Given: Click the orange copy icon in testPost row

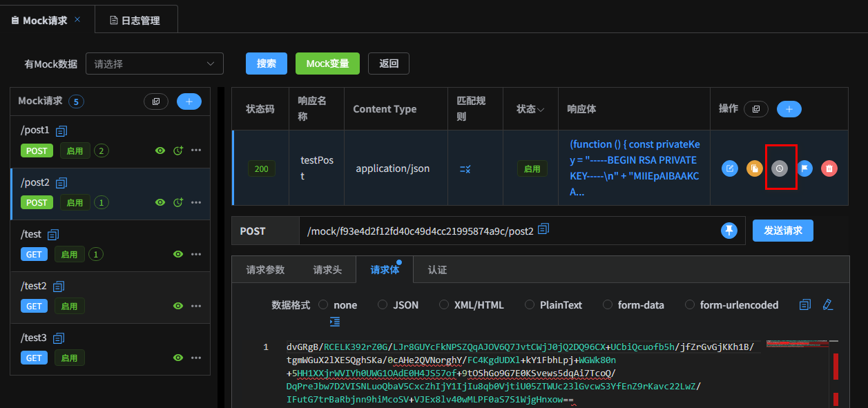Looking at the screenshot, I should pyautogui.click(x=755, y=168).
